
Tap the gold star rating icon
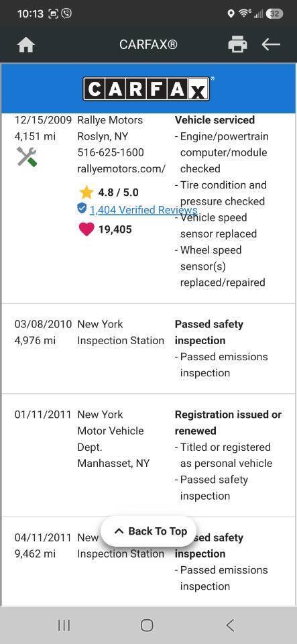point(86,193)
